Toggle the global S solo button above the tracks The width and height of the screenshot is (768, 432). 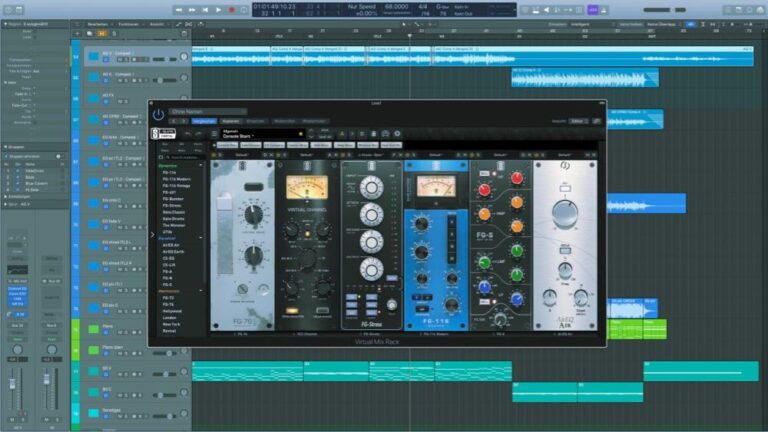click(114, 34)
